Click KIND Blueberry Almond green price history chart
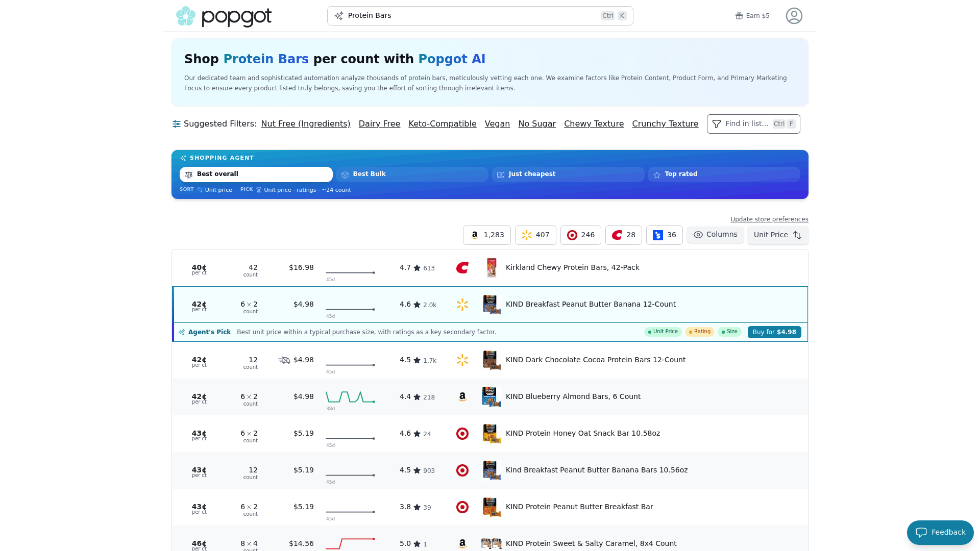980x551 pixels. (350, 397)
